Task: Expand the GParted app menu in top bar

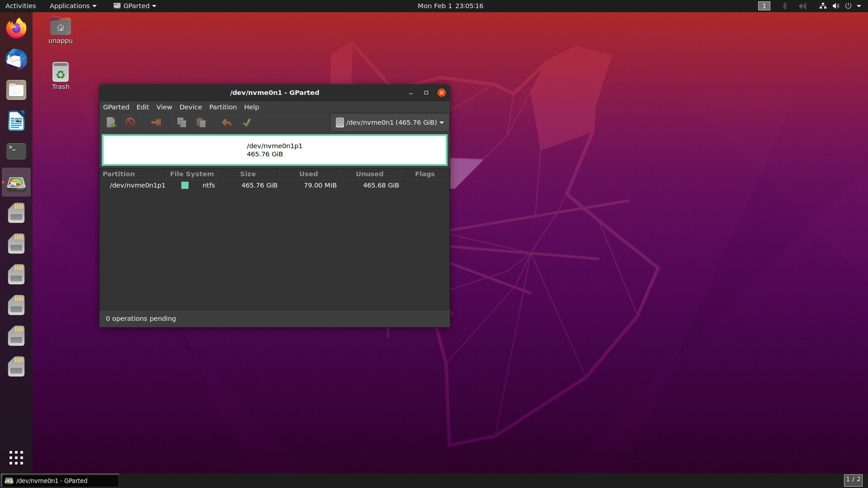Action: point(135,6)
